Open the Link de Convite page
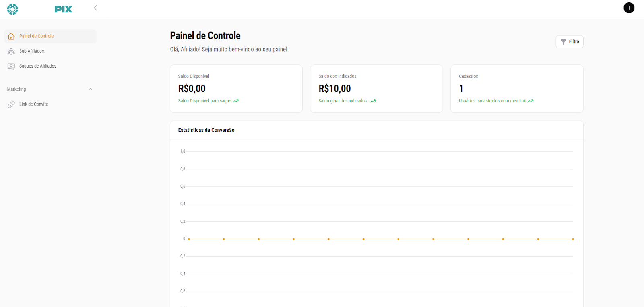This screenshot has height=307, width=644. 34,104
